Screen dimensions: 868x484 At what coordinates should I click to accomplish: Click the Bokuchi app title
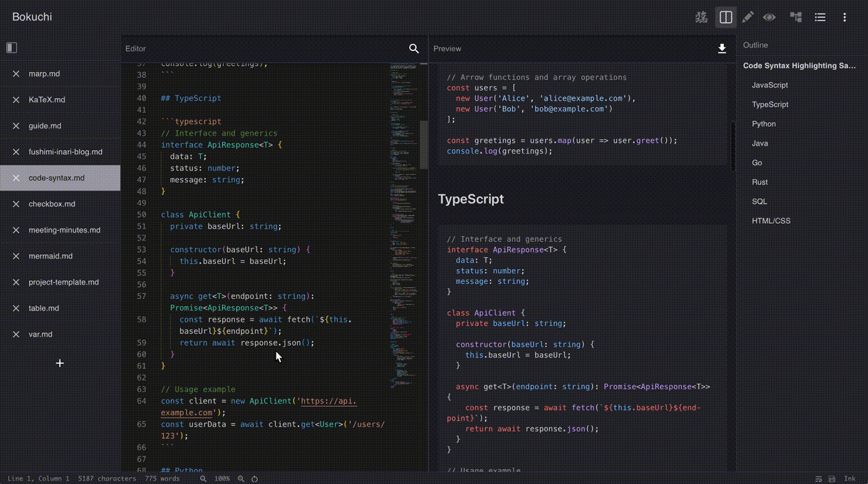[32, 17]
